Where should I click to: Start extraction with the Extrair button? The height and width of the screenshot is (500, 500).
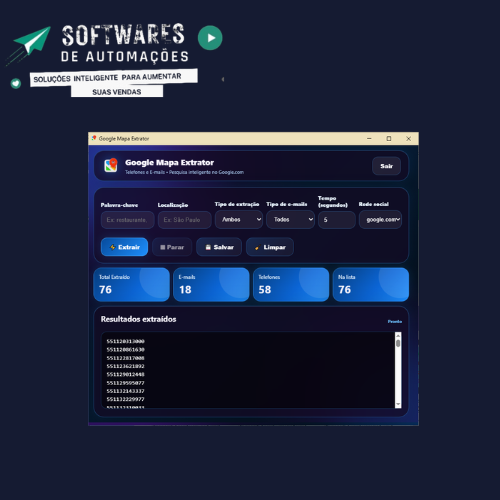pyautogui.click(x=124, y=247)
